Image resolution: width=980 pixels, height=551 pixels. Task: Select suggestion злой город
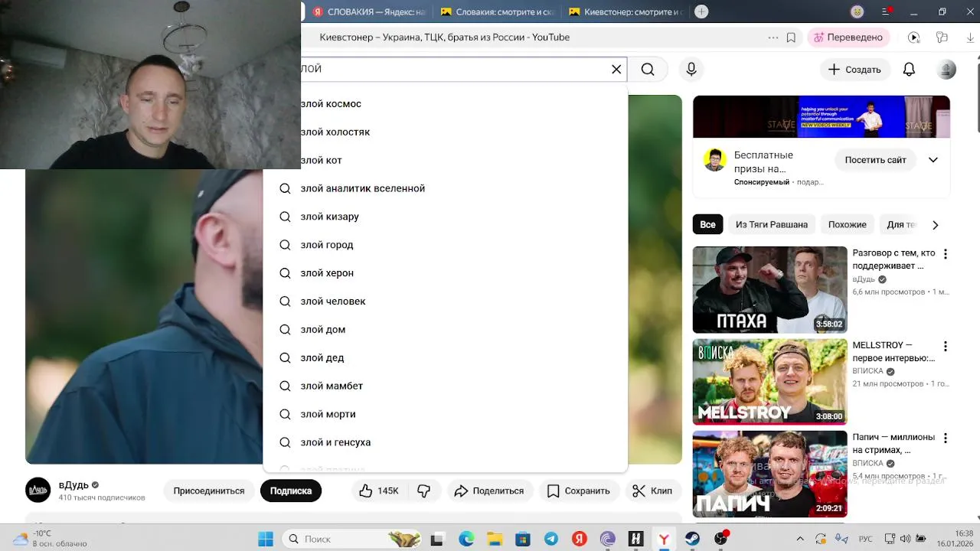[x=446, y=245]
